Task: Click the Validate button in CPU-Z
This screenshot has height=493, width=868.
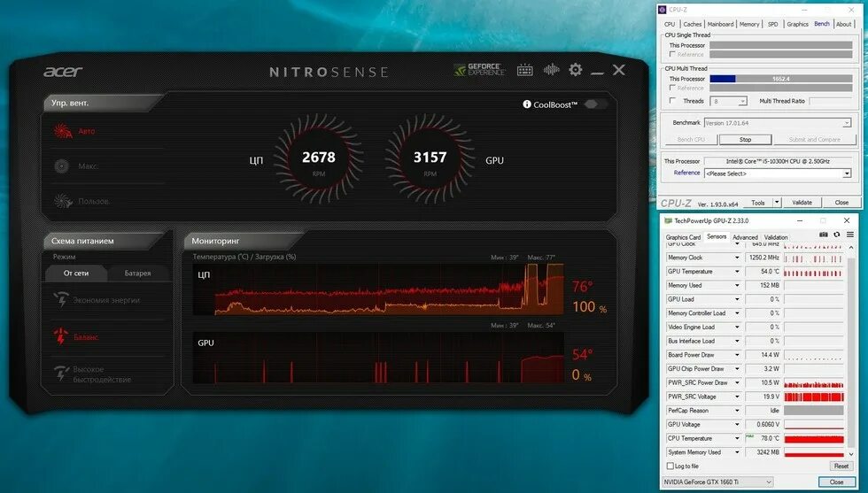Action: (x=802, y=203)
